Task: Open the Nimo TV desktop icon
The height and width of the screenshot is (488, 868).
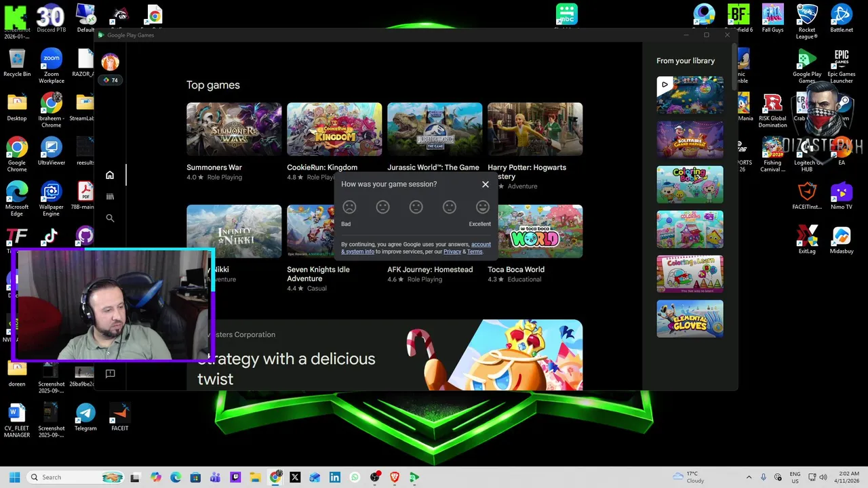Action: click(842, 195)
